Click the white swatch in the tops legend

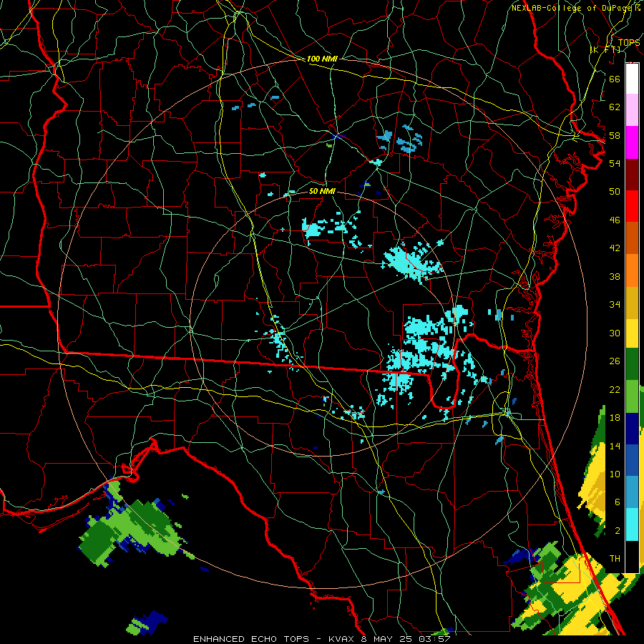click(632, 79)
